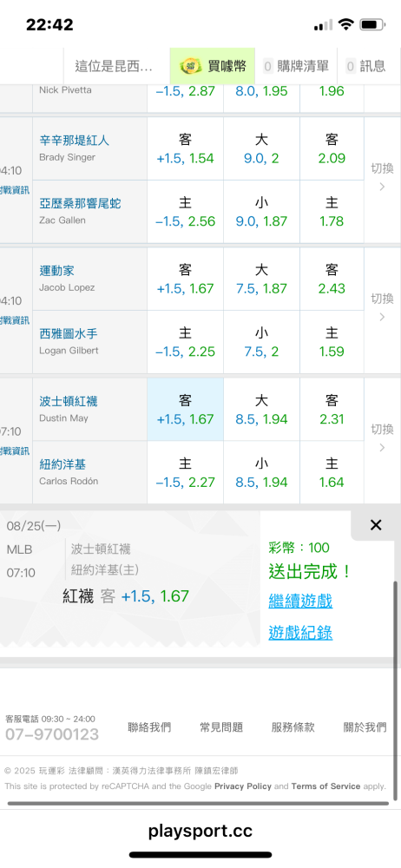Select 大 9.0, 2 in Reds game

(x=261, y=148)
